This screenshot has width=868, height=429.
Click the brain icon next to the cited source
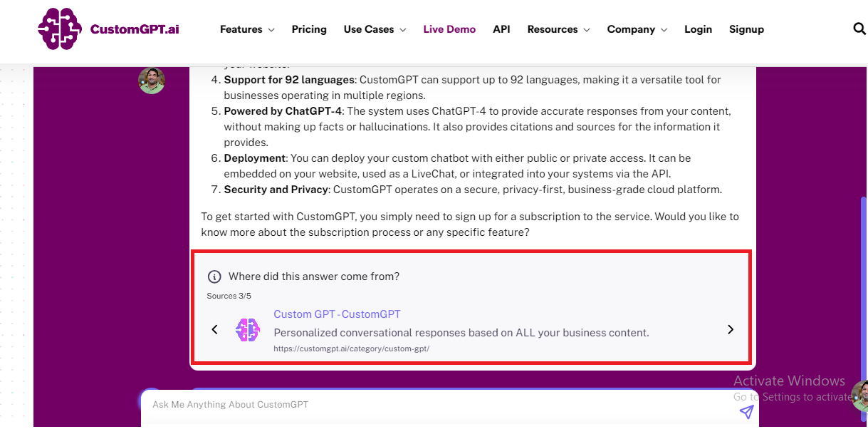point(248,329)
